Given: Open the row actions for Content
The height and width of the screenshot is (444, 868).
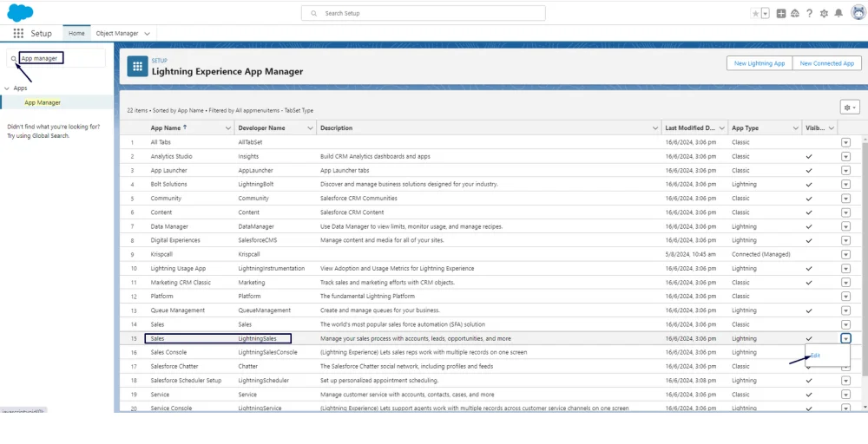Looking at the screenshot, I should coord(845,212).
